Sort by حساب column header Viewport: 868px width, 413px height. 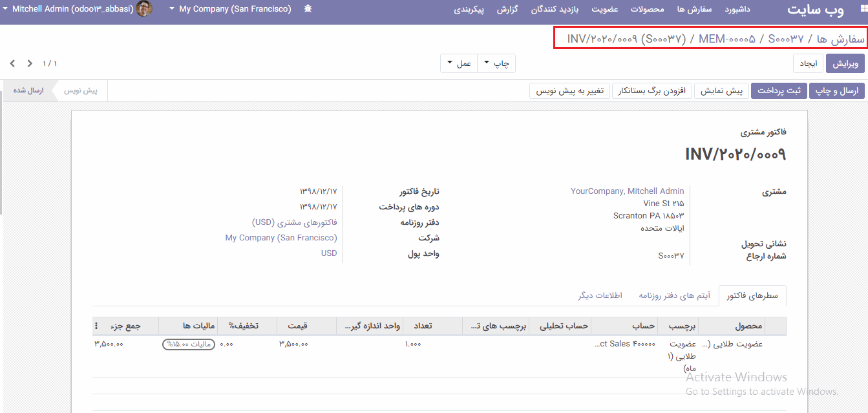click(x=625, y=326)
